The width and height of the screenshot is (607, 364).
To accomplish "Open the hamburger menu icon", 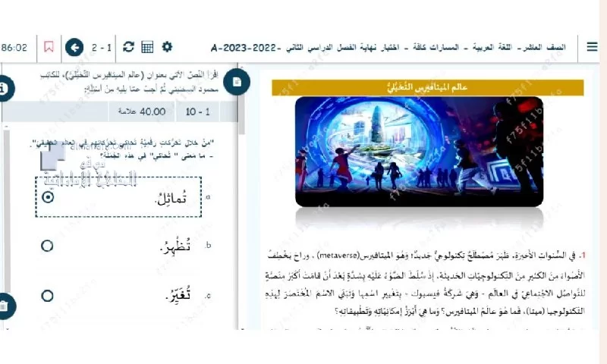I will 592,47.
